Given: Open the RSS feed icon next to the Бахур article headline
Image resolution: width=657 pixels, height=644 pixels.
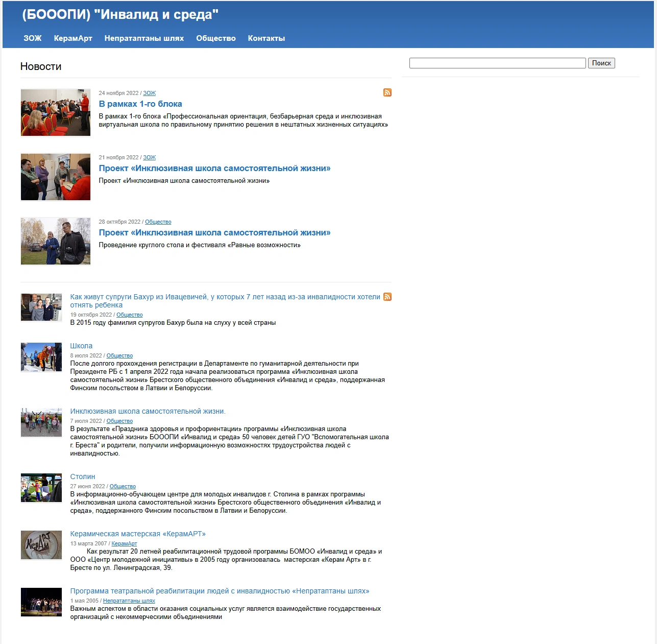Looking at the screenshot, I should tap(387, 297).
